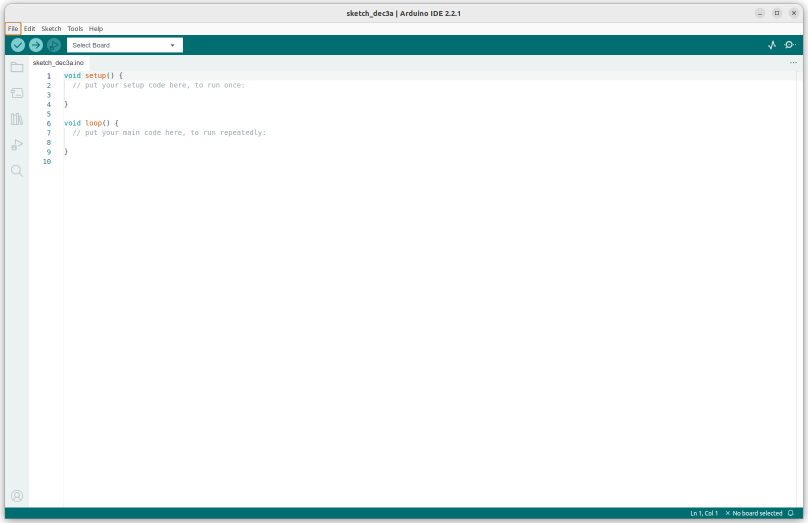Click the notification bell in status bar

(790, 513)
